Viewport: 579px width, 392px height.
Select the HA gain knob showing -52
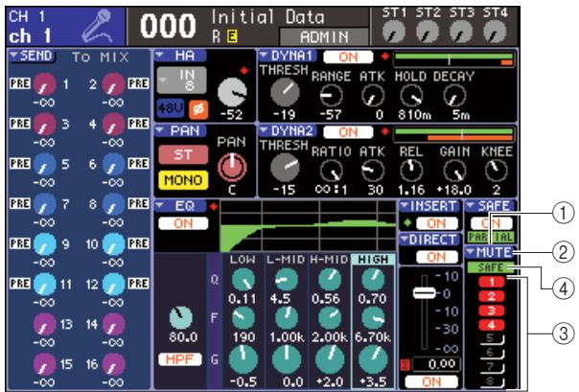(x=232, y=93)
